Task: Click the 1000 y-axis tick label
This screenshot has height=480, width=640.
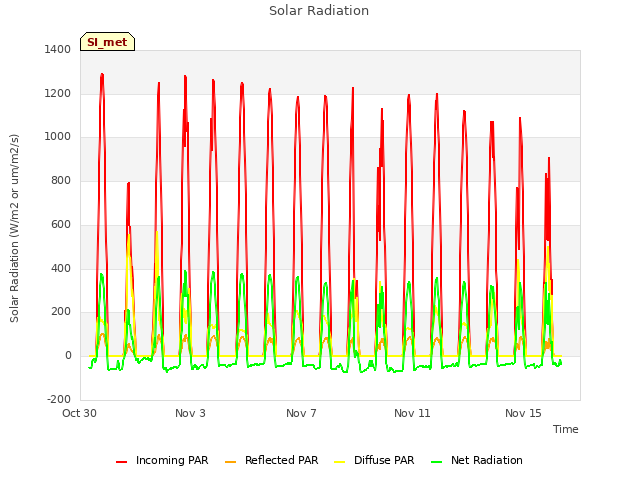Action: click(x=58, y=137)
